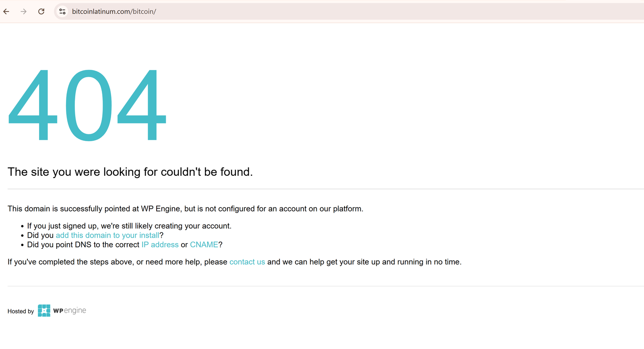This screenshot has width=644, height=349.
Task: Click "Did you" text in second bullet
Action: [x=40, y=235]
